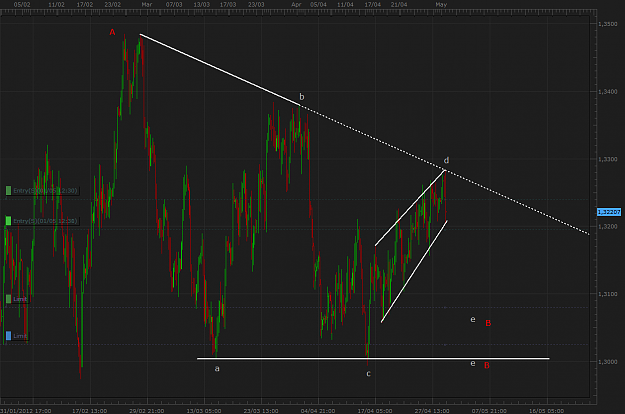Select the wave label b on trendline
The height and width of the screenshot is (414, 625).
pos(302,97)
